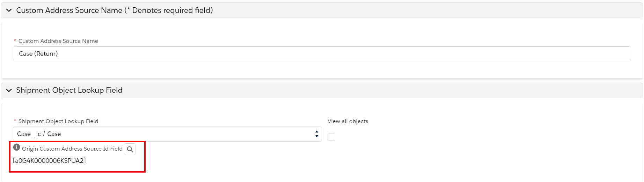Click the Custom Address Source Name field label

coord(58,41)
